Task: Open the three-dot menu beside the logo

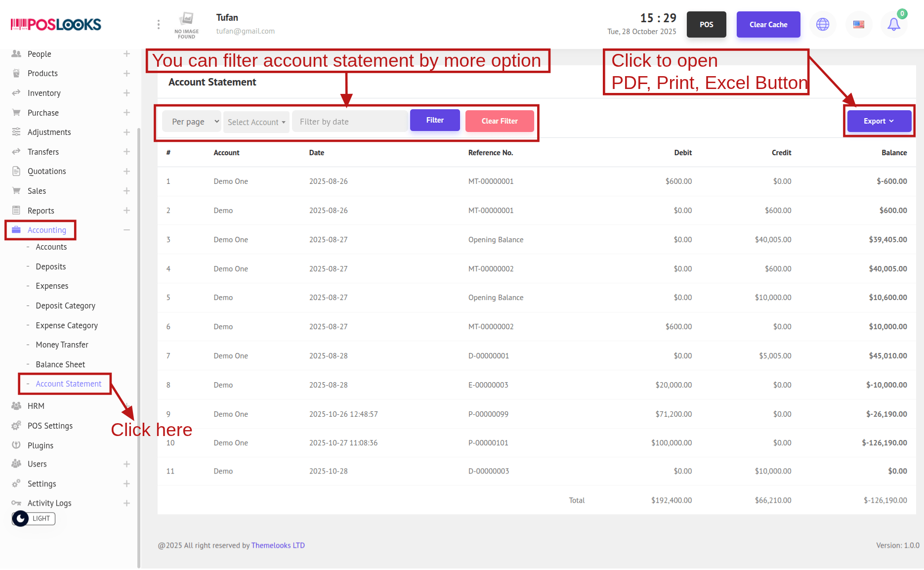Action: (158, 24)
